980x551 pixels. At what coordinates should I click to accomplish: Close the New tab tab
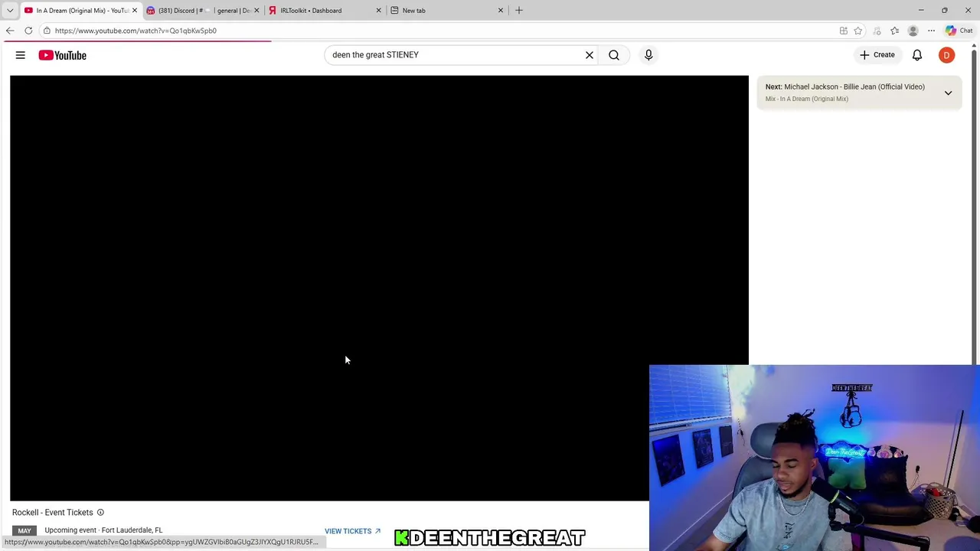[x=501, y=11]
